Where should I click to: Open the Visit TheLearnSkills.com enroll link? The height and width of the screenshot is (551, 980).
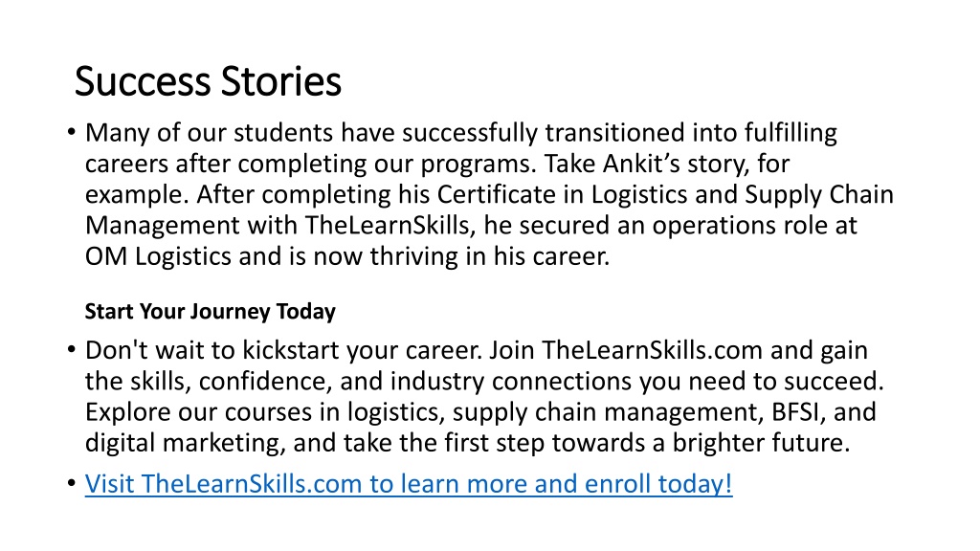(408, 484)
